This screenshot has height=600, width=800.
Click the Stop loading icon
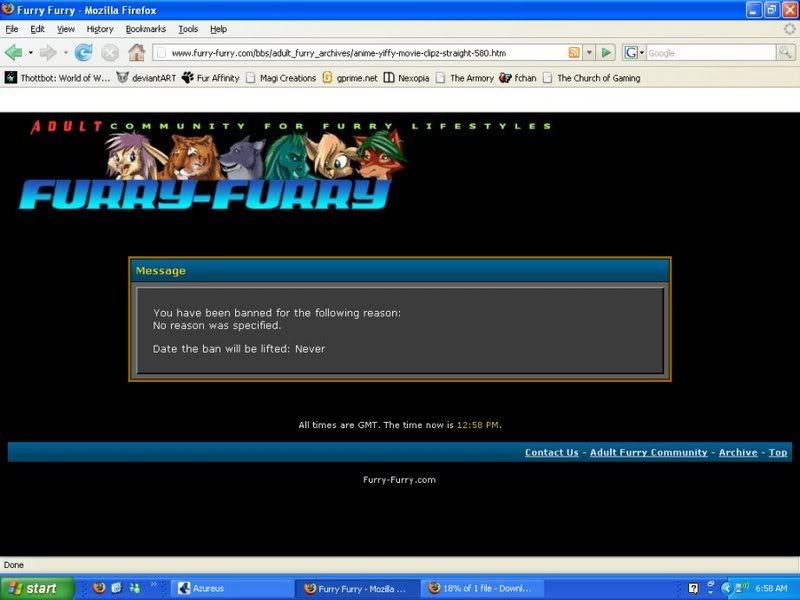coord(110,52)
